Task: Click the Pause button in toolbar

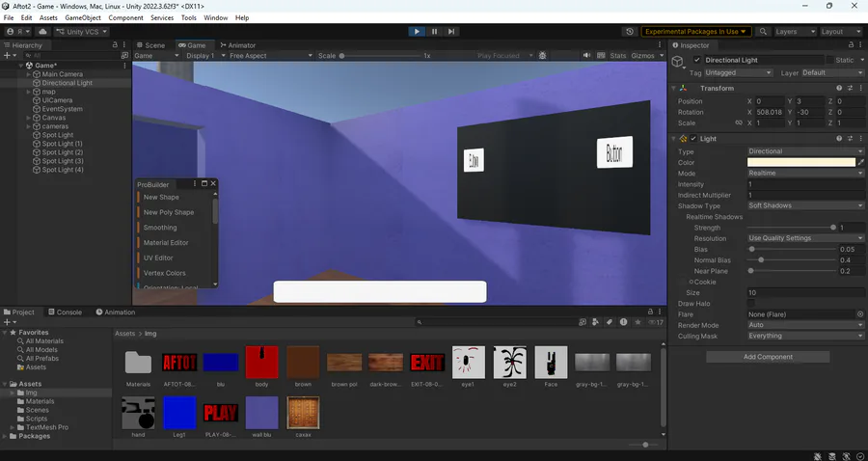Action: [434, 32]
